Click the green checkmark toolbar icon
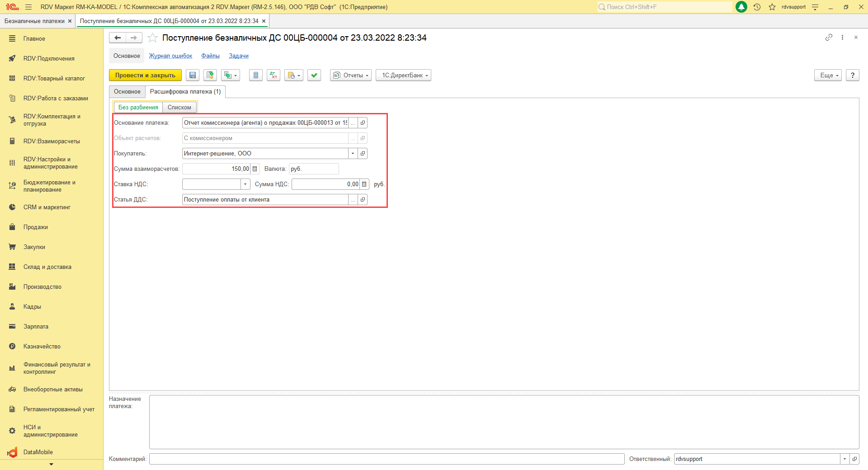The height and width of the screenshot is (470, 868). [314, 75]
